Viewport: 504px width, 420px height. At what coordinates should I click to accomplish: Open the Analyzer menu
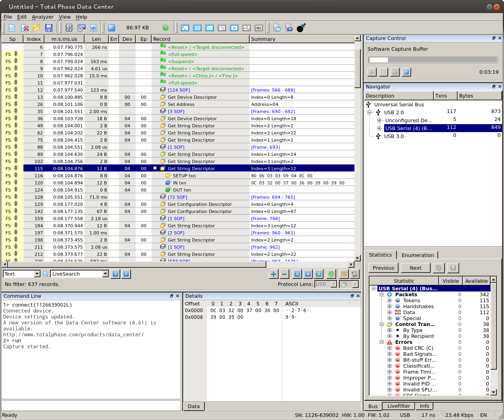pos(42,17)
